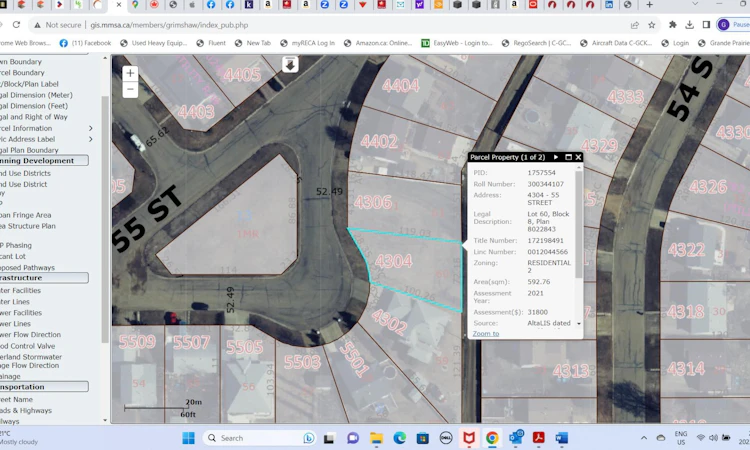Open the Amazon.ca: Online... bookmark

[378, 43]
